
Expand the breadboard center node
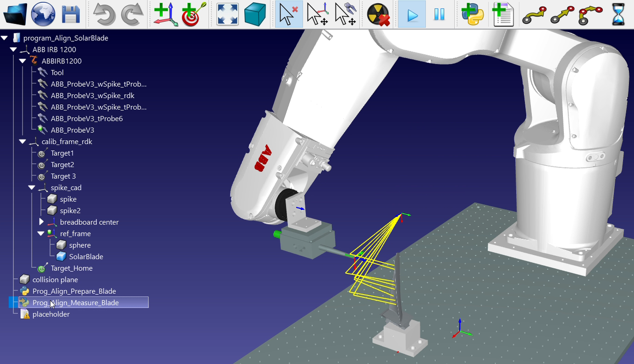41,222
